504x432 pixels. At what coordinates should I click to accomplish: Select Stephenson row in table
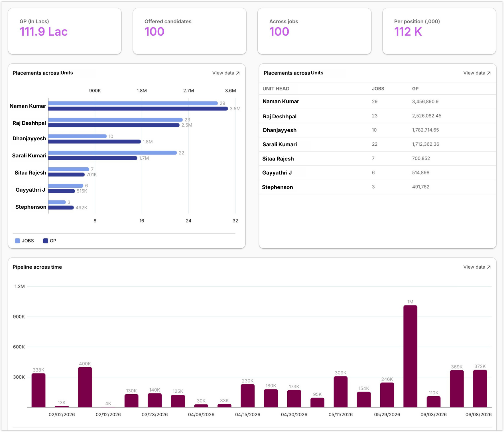377,187
